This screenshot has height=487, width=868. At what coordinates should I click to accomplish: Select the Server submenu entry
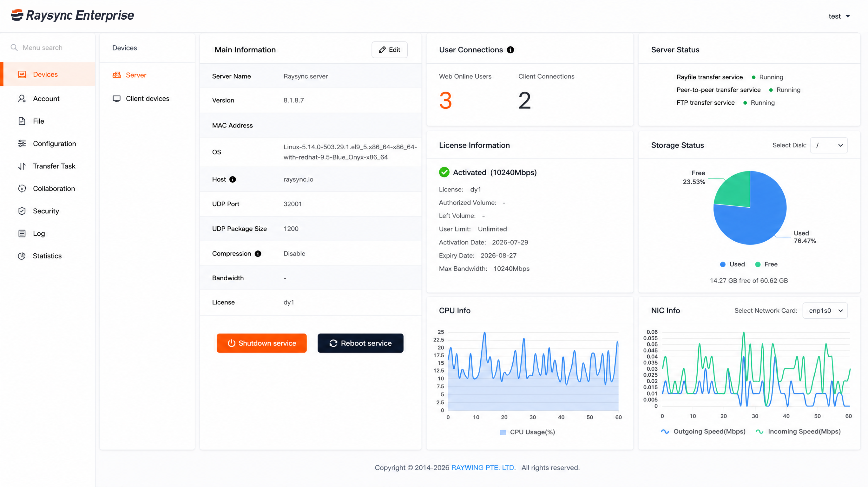[147, 75]
